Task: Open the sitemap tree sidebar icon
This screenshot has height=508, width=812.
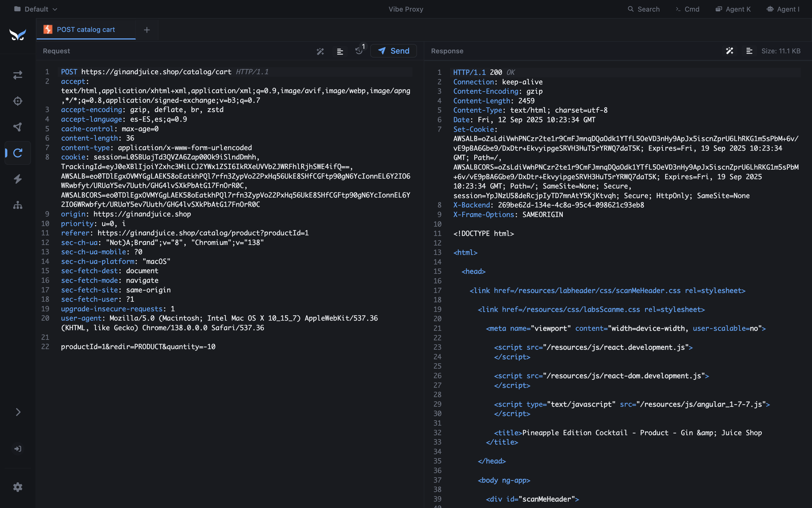Action: [18, 205]
